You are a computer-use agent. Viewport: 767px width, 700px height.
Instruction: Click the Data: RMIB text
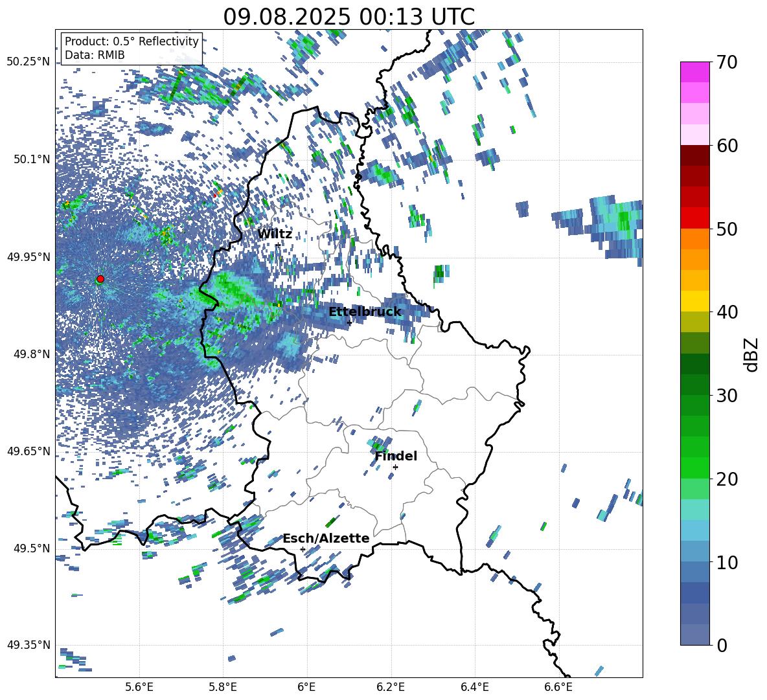[95, 55]
